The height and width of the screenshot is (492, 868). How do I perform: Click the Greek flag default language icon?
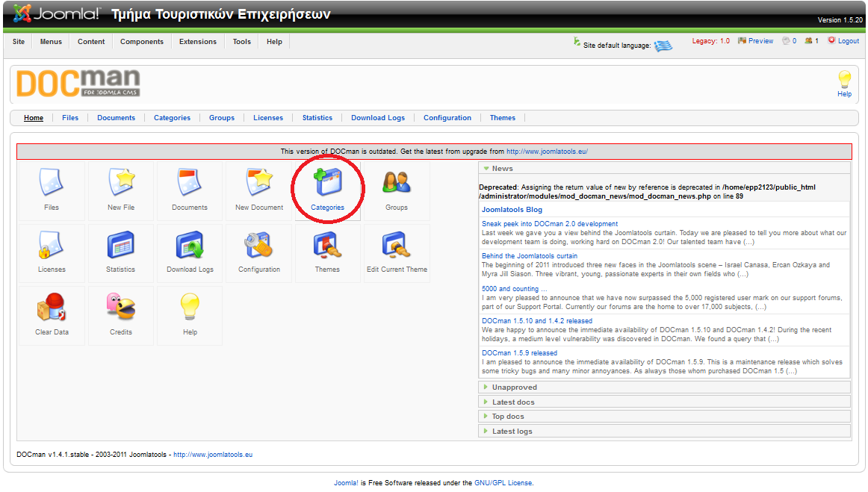663,46
